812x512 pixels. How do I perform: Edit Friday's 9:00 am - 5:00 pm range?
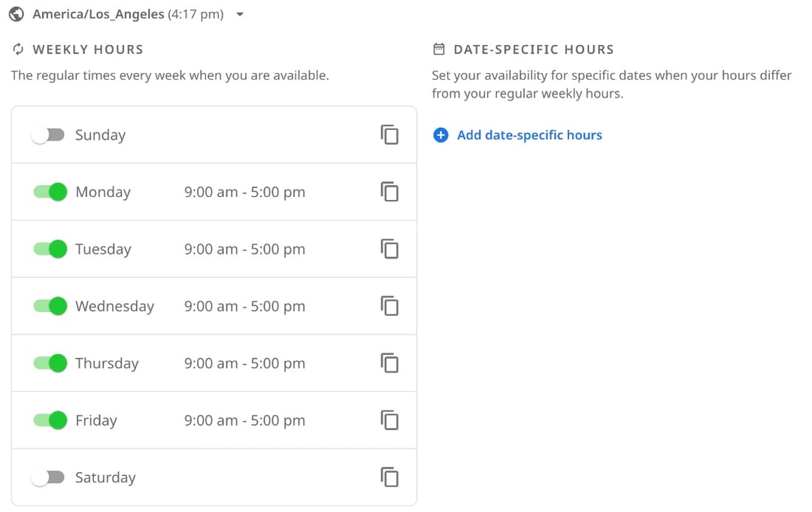pyautogui.click(x=244, y=420)
